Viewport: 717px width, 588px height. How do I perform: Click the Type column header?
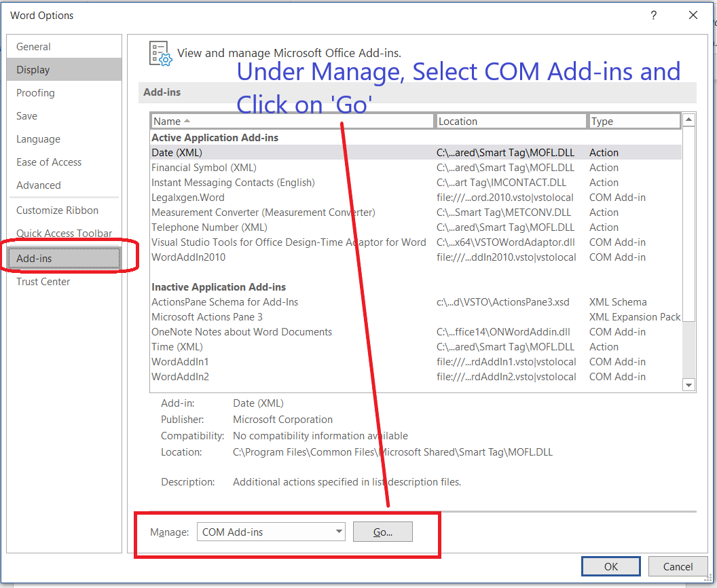633,122
